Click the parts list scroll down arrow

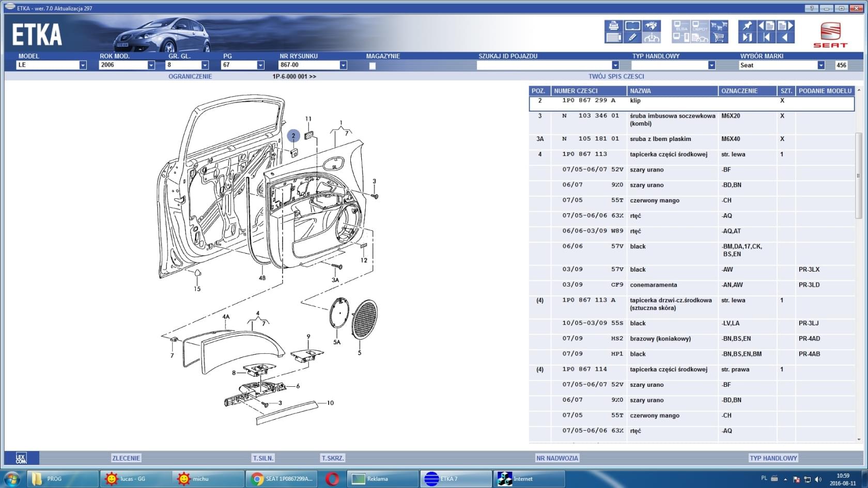[x=859, y=439]
